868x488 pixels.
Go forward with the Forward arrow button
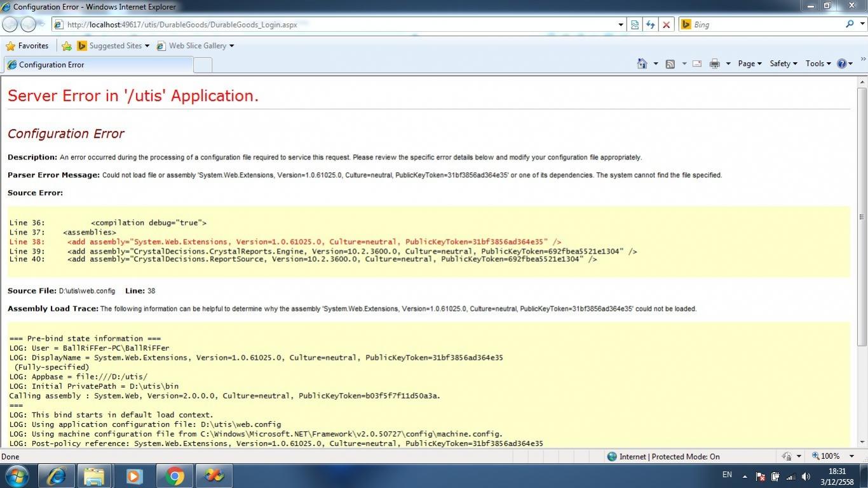[x=28, y=24]
